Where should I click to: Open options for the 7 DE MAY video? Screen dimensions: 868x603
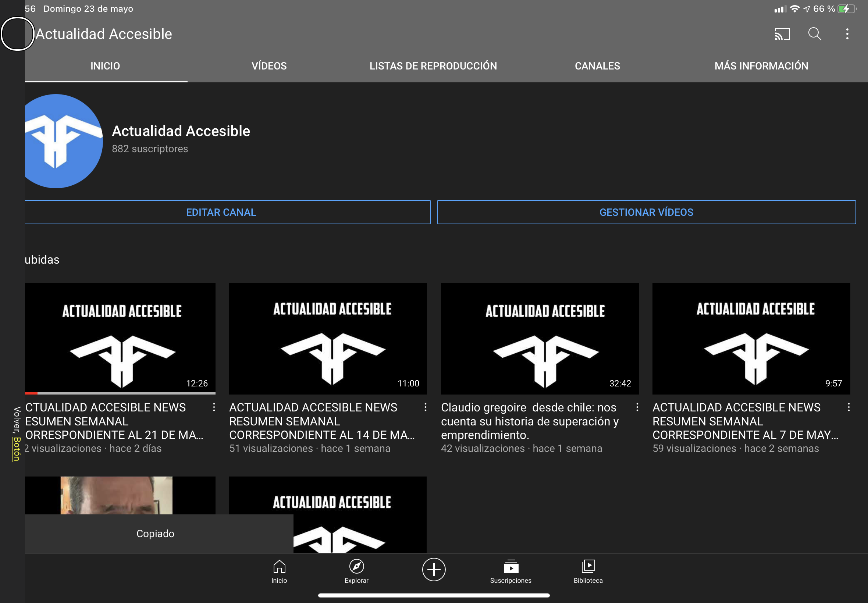(849, 407)
